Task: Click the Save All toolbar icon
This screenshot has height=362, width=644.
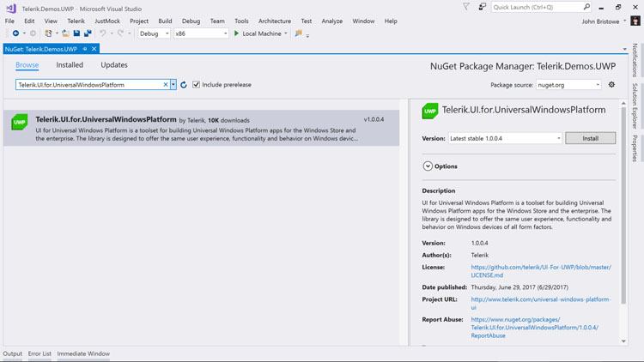Action: (x=88, y=33)
